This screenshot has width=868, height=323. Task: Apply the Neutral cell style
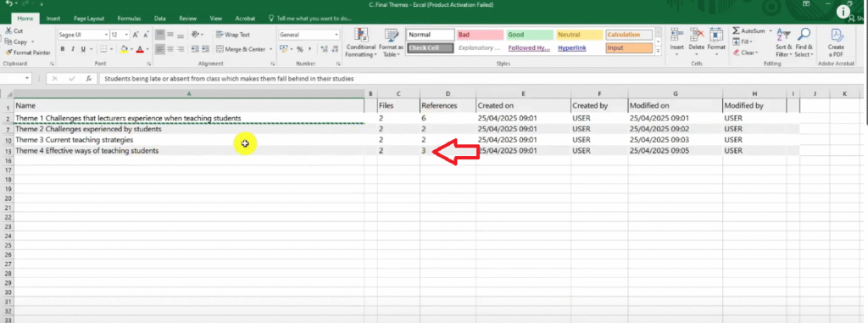coord(579,35)
